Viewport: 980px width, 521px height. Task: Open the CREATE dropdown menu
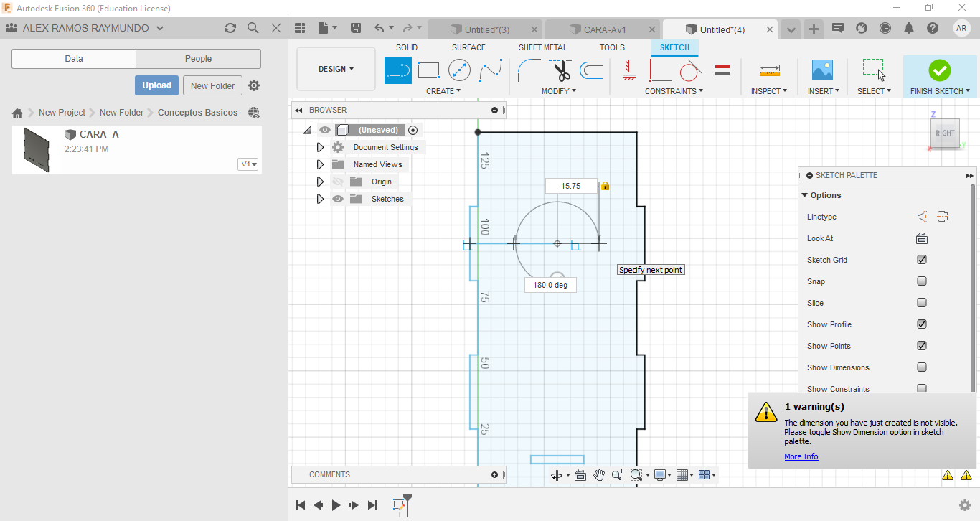pyautogui.click(x=443, y=91)
